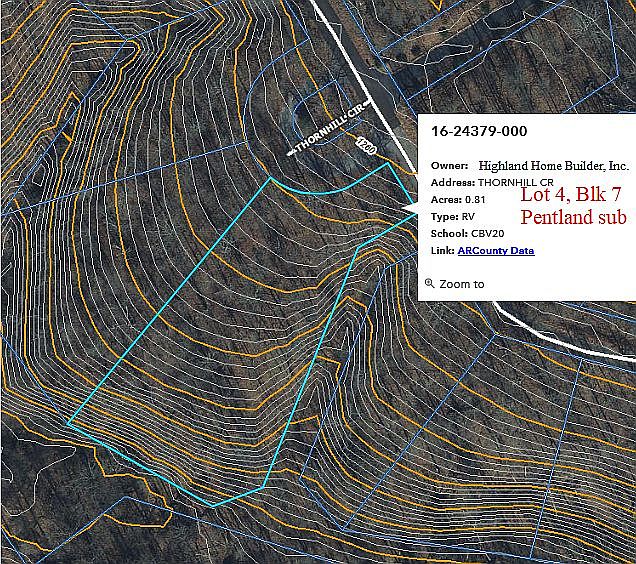This screenshot has height=564, width=636.
Task: Click the address value THORNHILL CR
Action: click(x=516, y=183)
